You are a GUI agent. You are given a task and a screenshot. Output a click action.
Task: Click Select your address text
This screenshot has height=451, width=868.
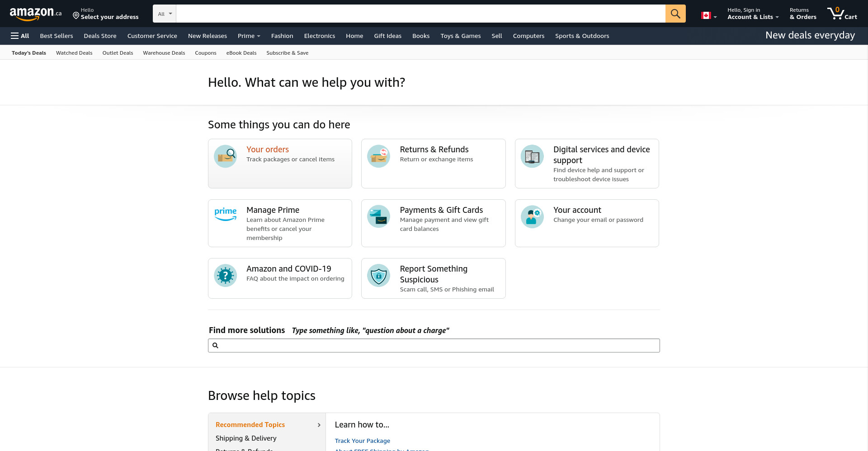(x=110, y=17)
